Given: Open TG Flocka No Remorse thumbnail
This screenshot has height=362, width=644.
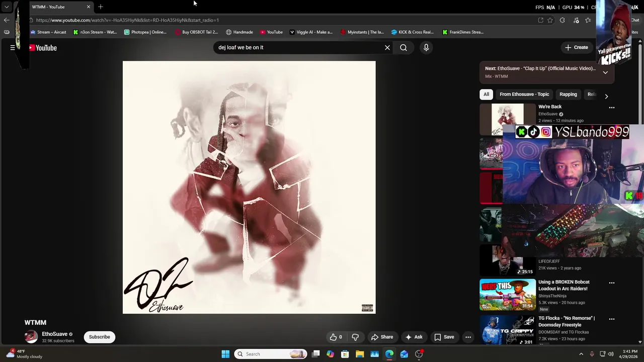Looking at the screenshot, I should pos(507,330).
